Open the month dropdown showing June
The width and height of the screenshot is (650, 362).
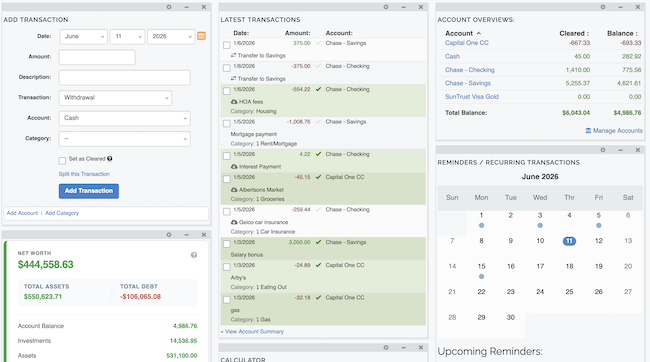[x=83, y=36]
